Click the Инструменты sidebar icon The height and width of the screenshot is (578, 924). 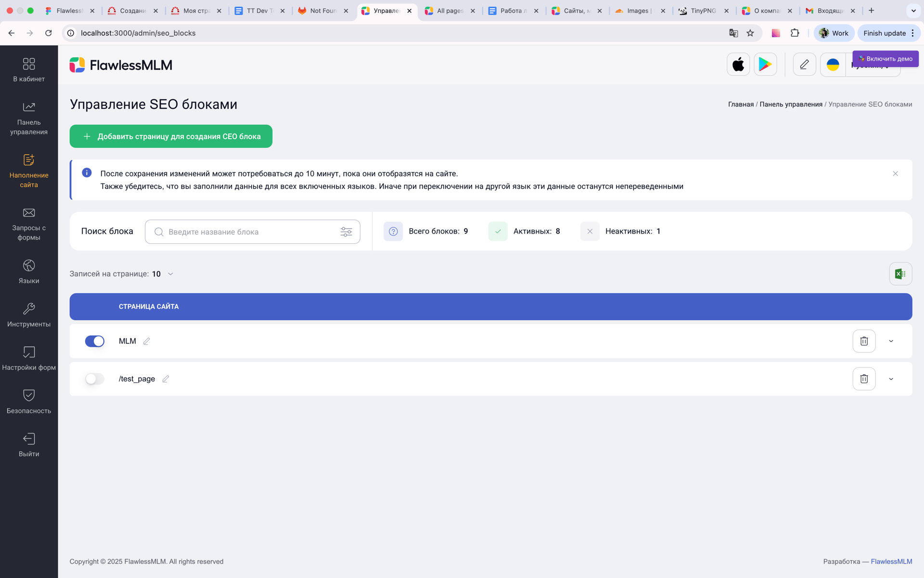click(x=29, y=314)
